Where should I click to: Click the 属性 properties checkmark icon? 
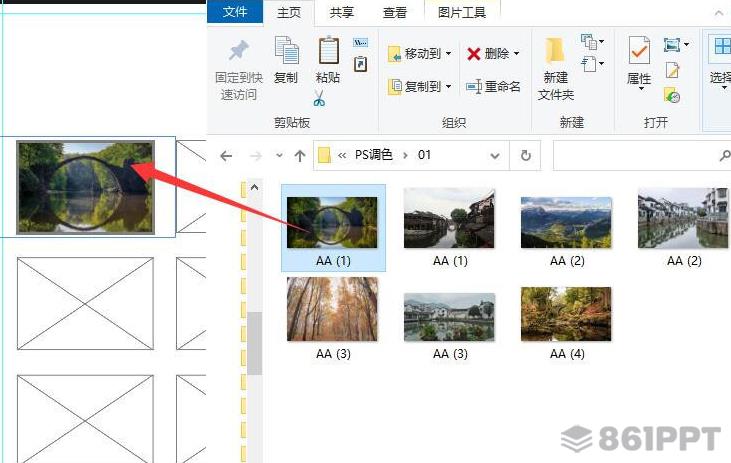coord(639,49)
